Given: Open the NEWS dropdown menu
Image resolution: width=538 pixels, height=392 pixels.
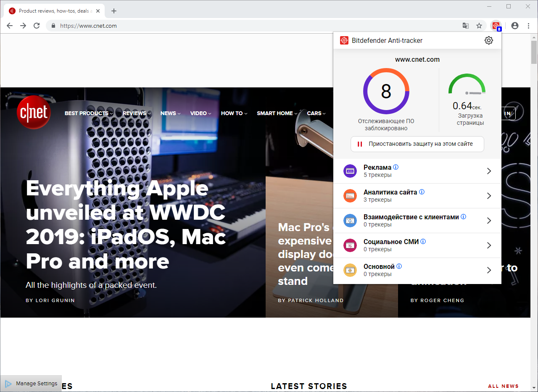Looking at the screenshot, I should 170,113.
